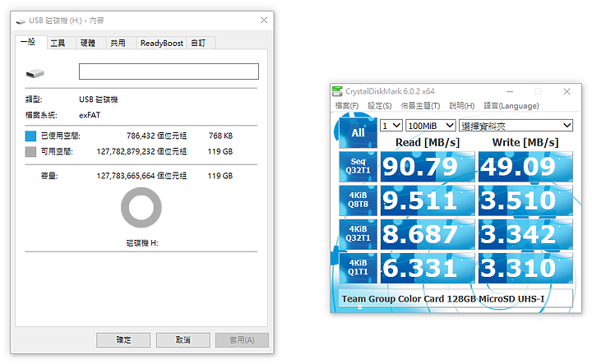Open the 說明(H) menu

462,106
